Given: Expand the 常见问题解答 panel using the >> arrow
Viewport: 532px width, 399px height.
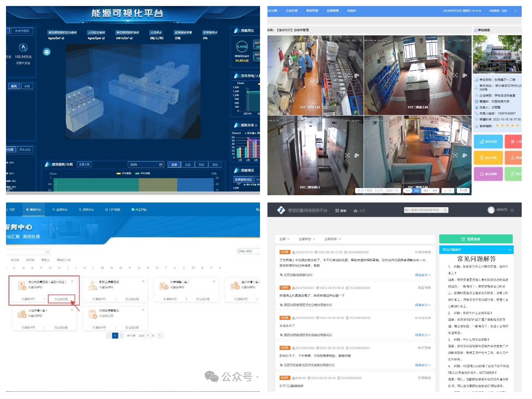Looking at the screenshot, I should point(509,250).
